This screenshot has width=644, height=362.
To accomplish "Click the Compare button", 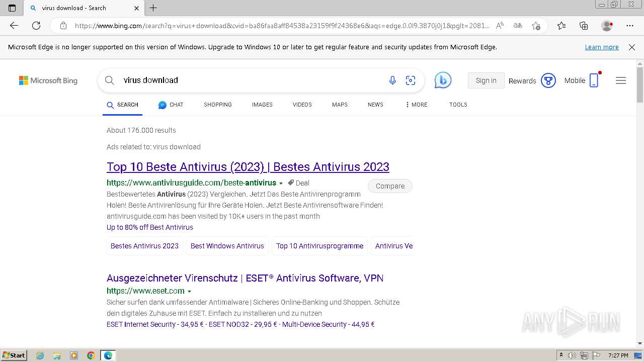I will tap(390, 186).
